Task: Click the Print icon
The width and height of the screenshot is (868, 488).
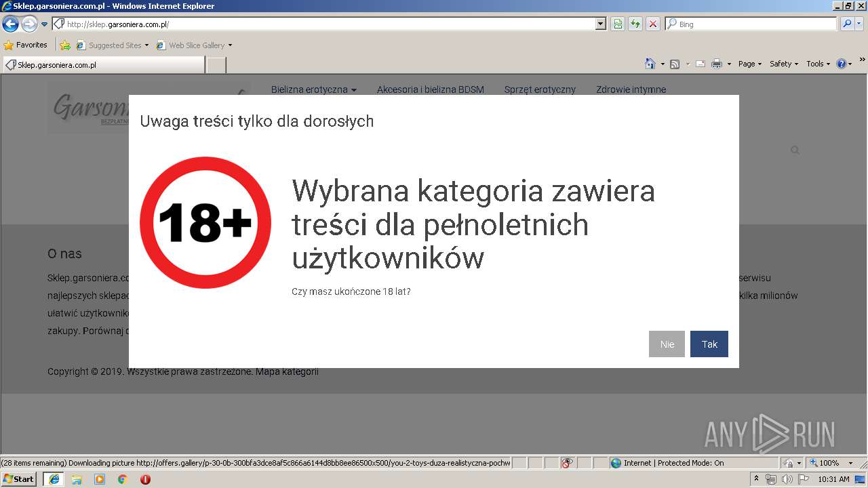Action: point(717,64)
